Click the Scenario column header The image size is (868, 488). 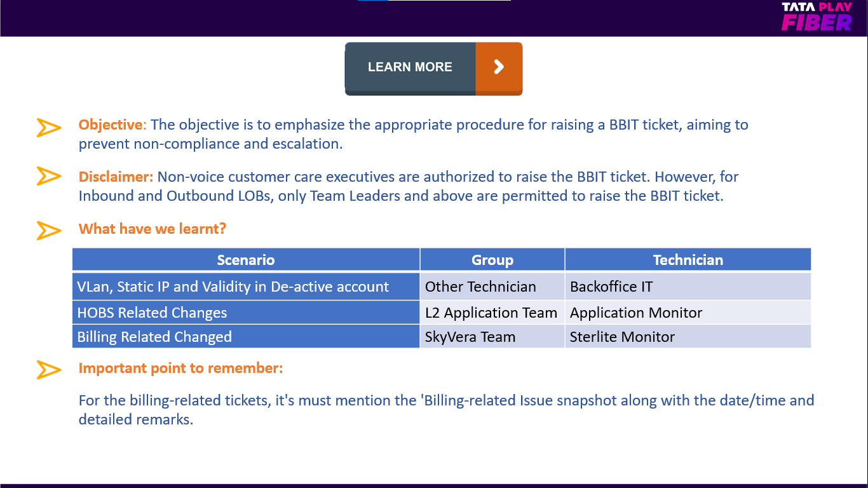(x=246, y=260)
